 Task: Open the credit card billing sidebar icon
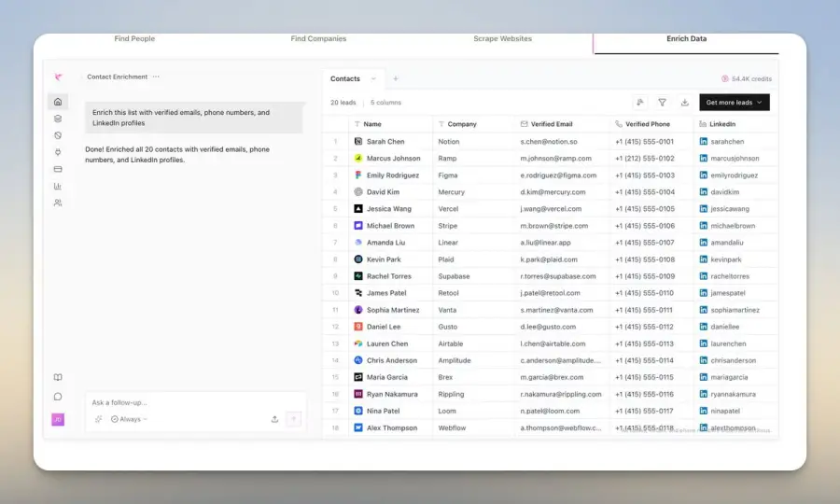[x=58, y=169]
